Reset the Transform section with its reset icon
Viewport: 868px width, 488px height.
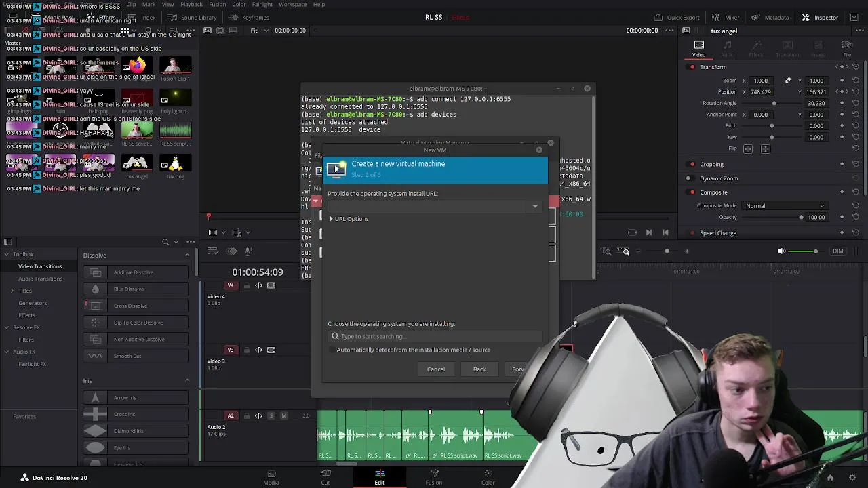point(856,67)
